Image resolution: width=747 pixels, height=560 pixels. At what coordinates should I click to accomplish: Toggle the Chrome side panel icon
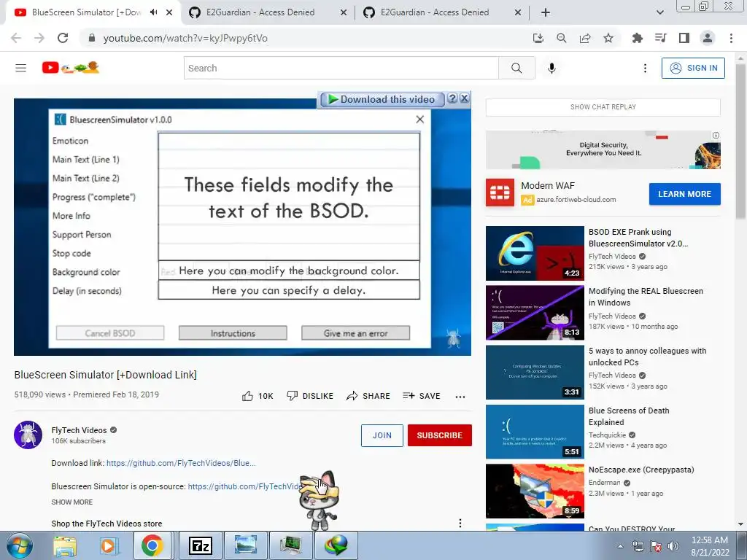pyautogui.click(x=684, y=38)
